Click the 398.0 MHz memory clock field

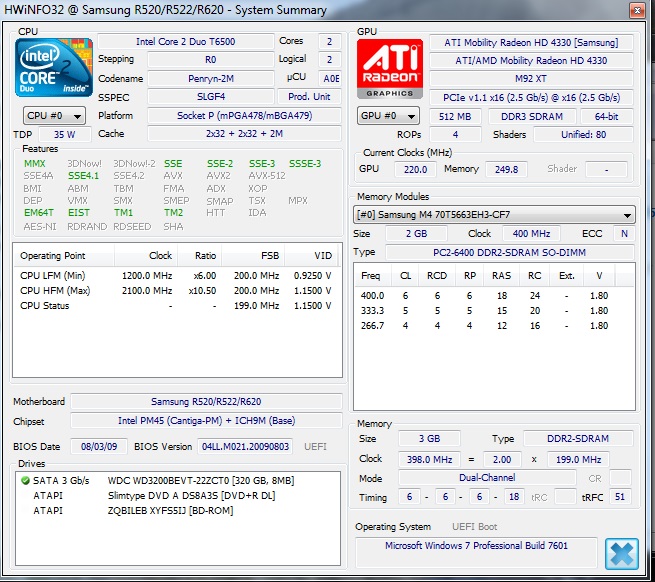[429, 460]
